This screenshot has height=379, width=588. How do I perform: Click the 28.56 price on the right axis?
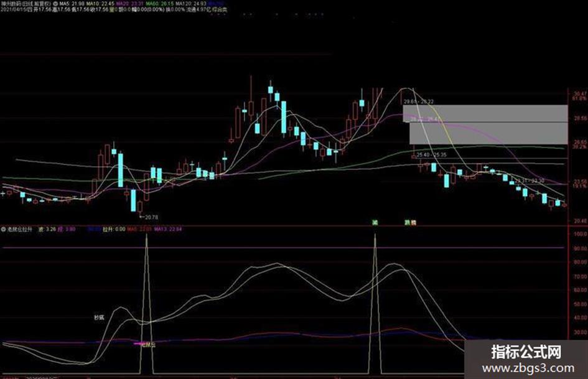pos(580,119)
